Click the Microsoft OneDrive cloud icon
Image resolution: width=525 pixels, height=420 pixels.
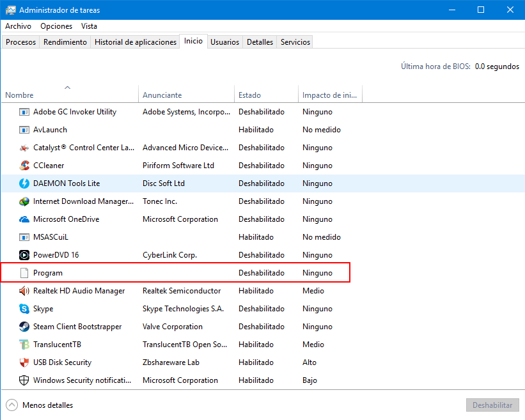tap(24, 219)
